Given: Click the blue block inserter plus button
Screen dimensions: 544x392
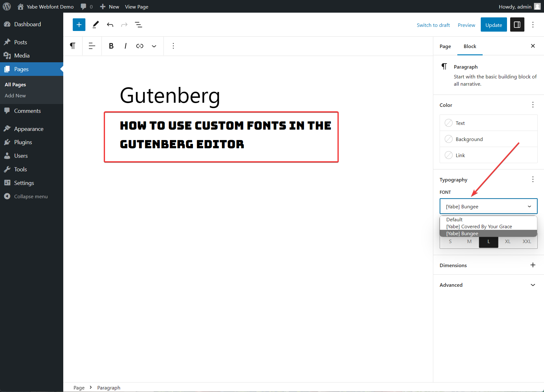Looking at the screenshot, I should point(79,25).
